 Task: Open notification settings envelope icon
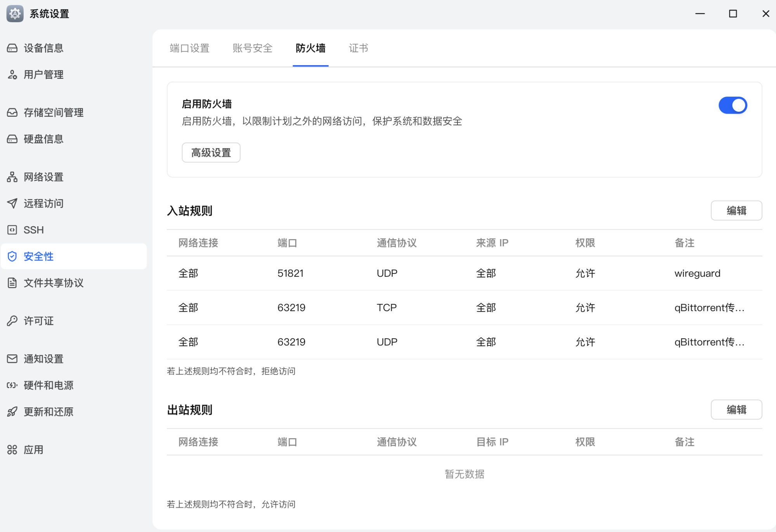pos(12,359)
